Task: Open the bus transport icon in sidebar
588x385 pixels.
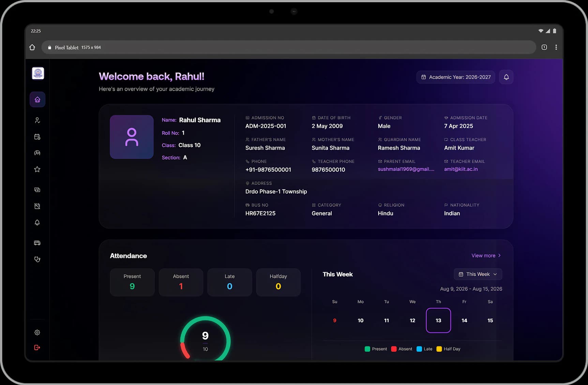Action: [x=37, y=243]
